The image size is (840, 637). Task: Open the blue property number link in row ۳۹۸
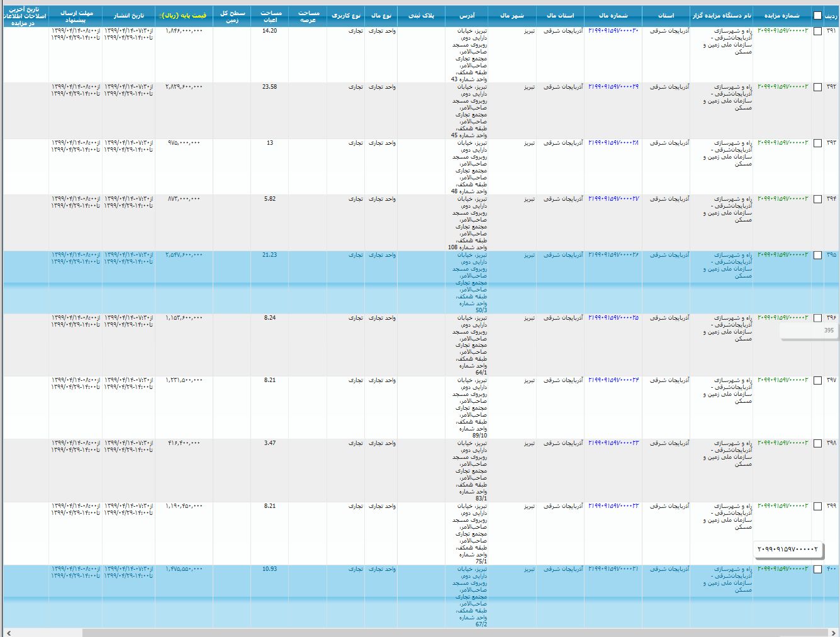click(x=613, y=443)
